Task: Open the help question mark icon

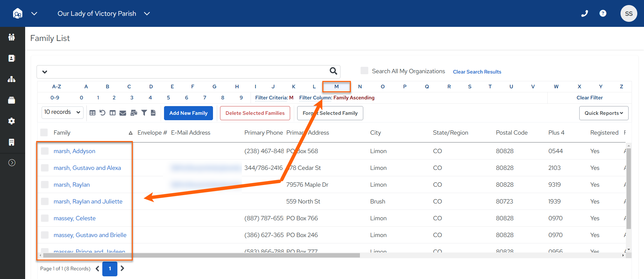Action: 603,13
